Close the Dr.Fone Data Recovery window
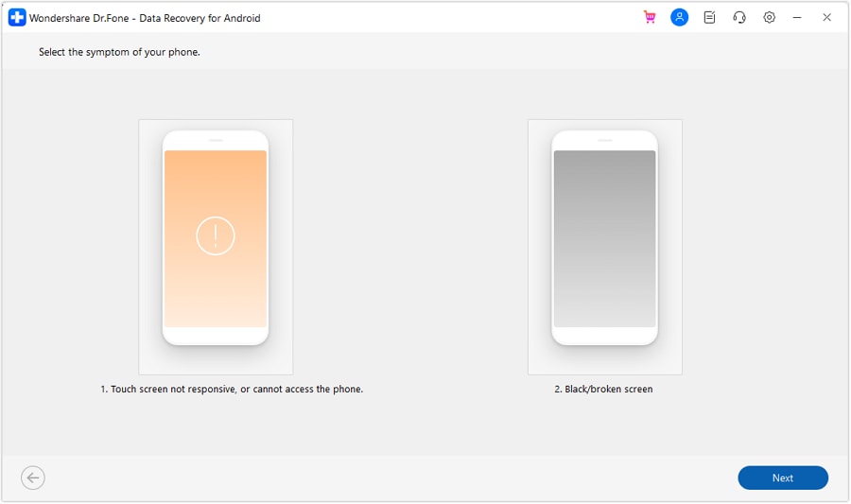This screenshot has width=851, height=504. pos(826,17)
